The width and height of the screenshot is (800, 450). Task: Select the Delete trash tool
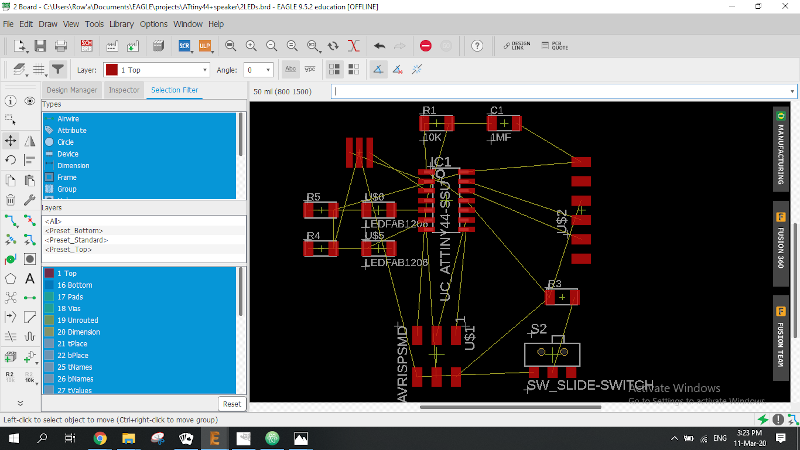[10, 200]
